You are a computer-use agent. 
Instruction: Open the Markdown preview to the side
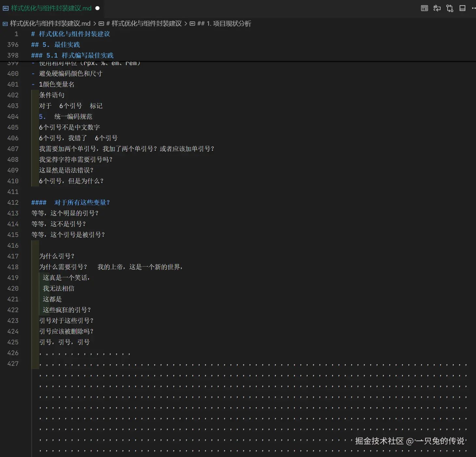[425, 8]
